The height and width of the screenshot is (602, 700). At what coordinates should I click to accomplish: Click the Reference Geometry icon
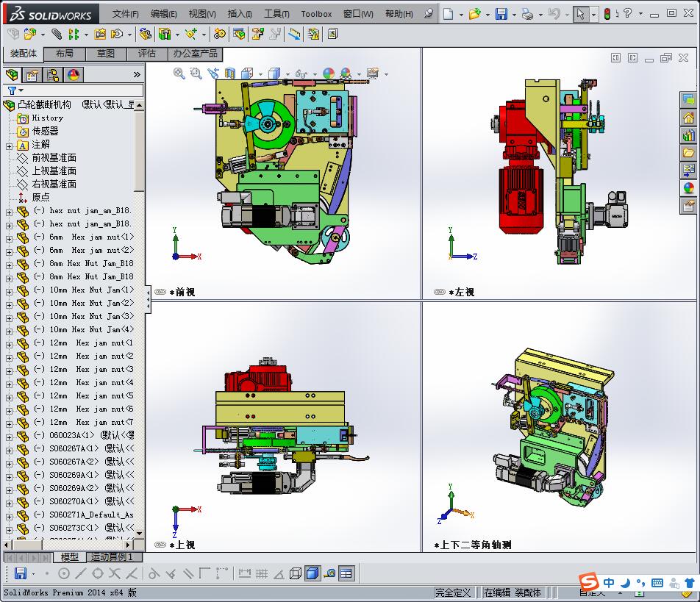point(191,34)
